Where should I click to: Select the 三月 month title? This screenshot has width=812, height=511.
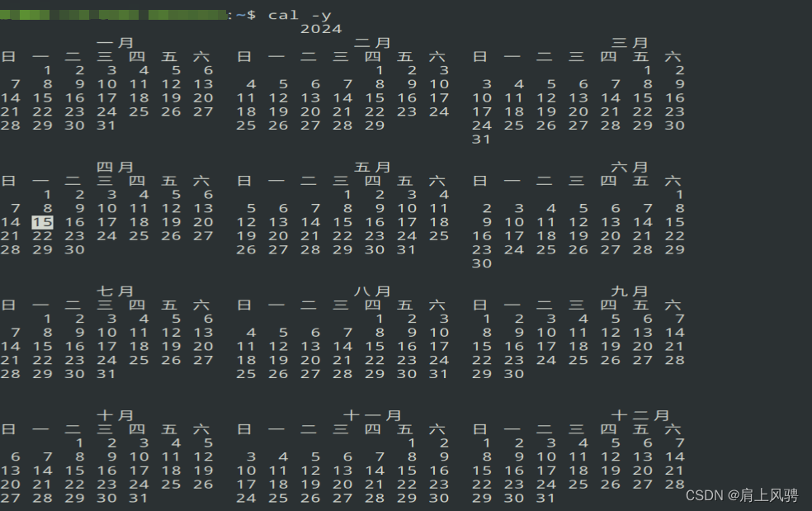(629, 42)
